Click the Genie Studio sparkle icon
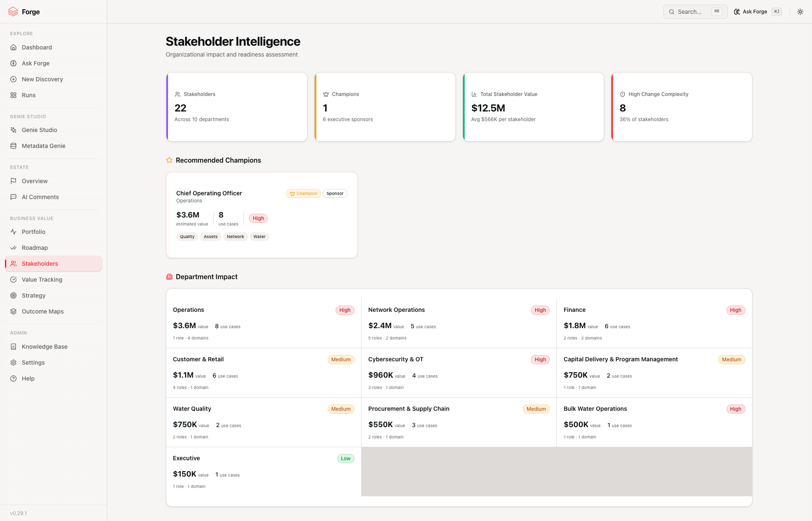 click(x=13, y=130)
